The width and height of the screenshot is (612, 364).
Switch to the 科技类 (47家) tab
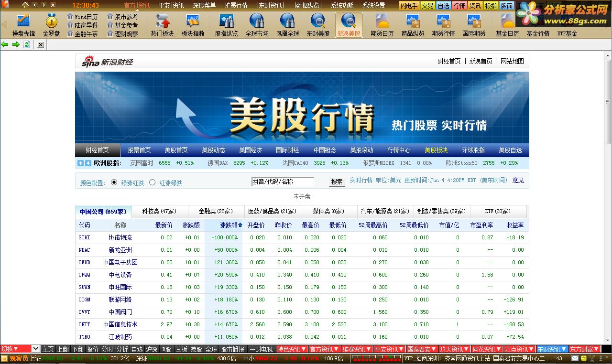tap(160, 211)
